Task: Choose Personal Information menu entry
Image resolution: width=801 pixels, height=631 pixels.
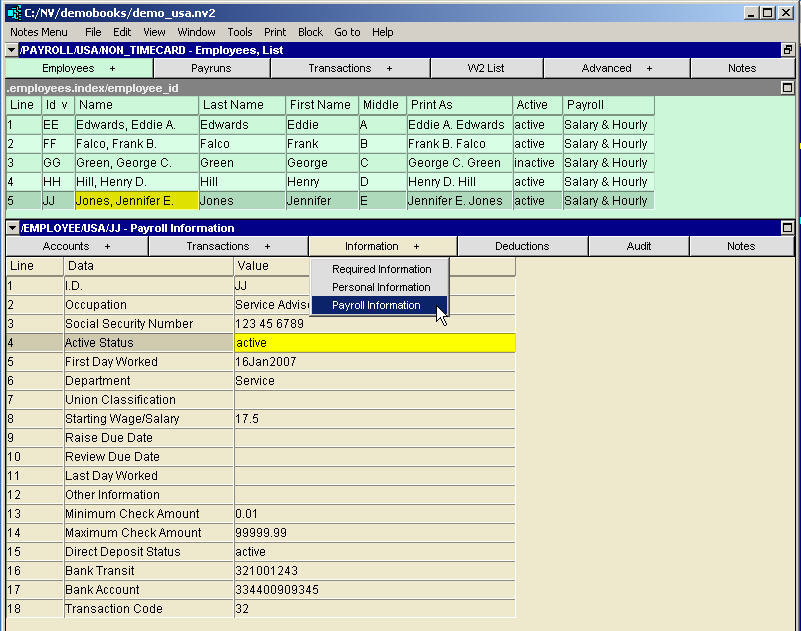Action: pyautogui.click(x=381, y=287)
